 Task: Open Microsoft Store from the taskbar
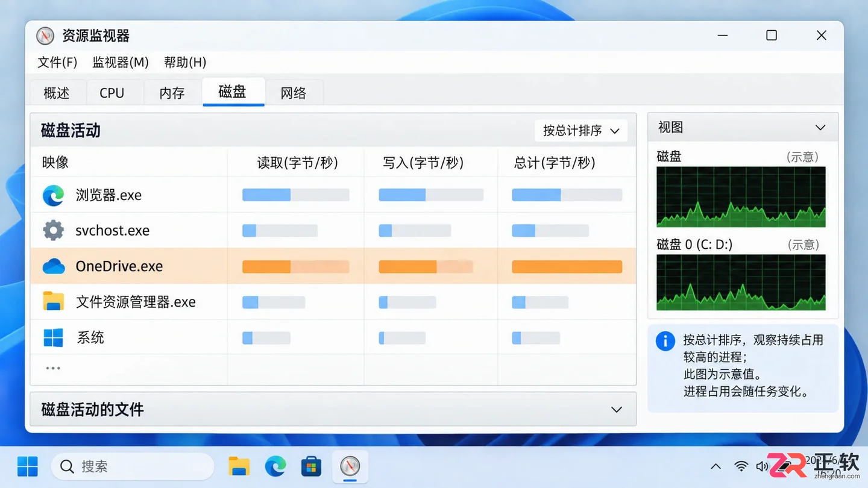click(312, 466)
